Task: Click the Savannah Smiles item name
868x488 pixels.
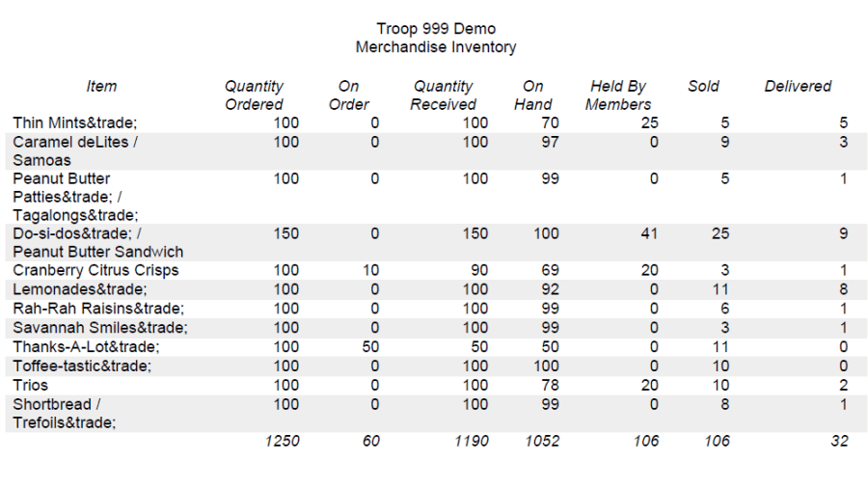Action: pyautogui.click(x=100, y=328)
